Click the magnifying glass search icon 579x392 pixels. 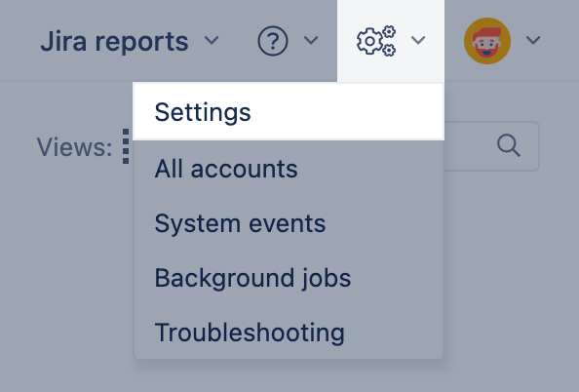[509, 146]
